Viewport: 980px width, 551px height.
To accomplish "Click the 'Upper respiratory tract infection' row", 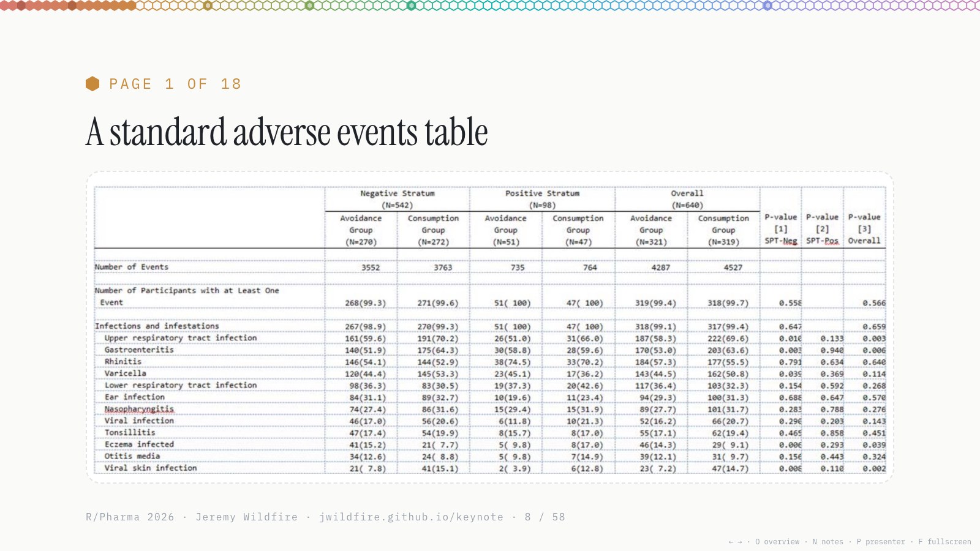I will 181,338.
